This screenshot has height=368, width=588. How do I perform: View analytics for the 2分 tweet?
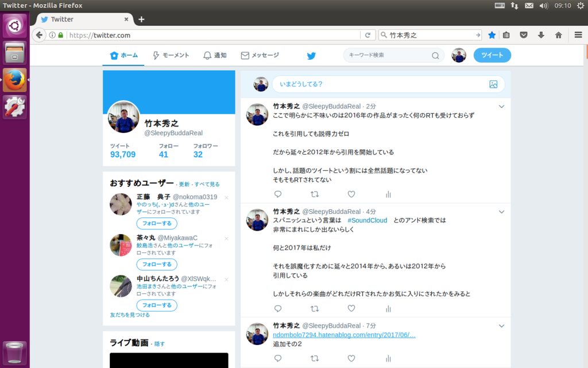[x=388, y=194]
